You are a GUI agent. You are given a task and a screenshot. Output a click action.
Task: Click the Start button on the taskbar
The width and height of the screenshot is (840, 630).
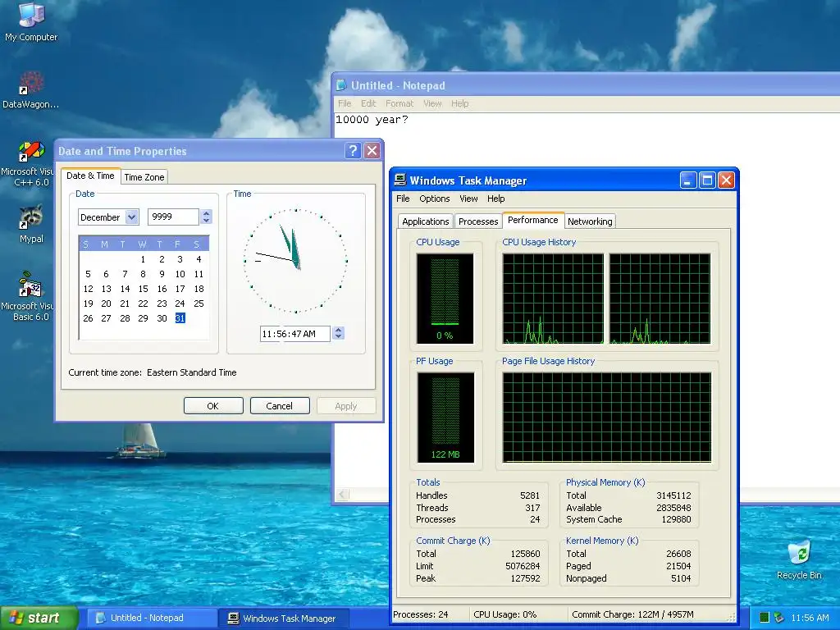(x=39, y=618)
